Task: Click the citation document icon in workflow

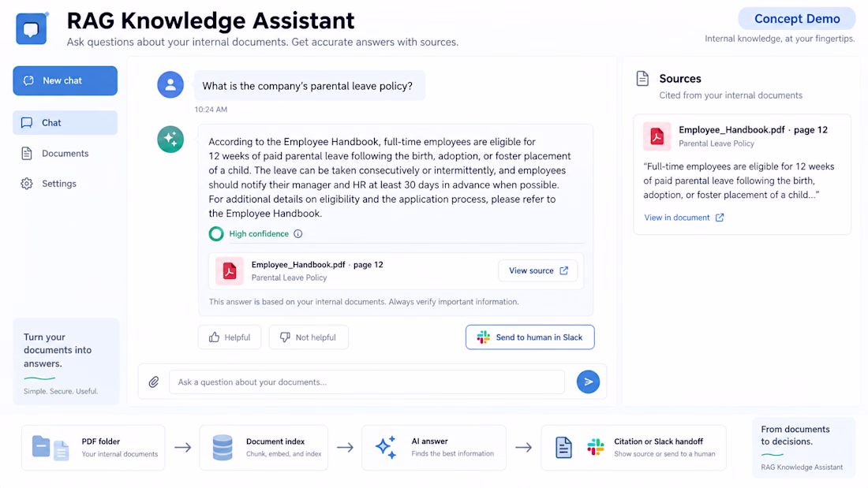Action: 563,448
